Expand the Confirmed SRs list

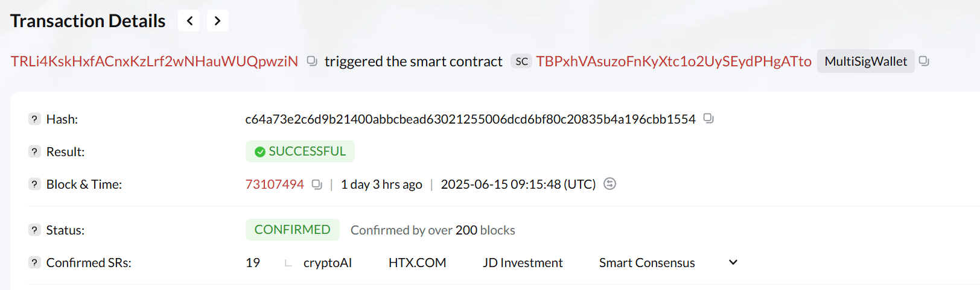(x=733, y=262)
